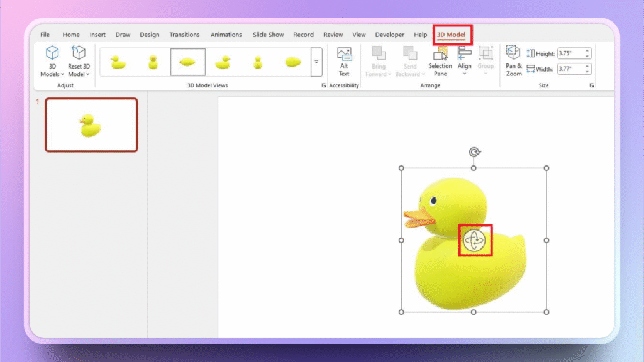
Task: Choose the first duck view preset
Action: coord(118,62)
